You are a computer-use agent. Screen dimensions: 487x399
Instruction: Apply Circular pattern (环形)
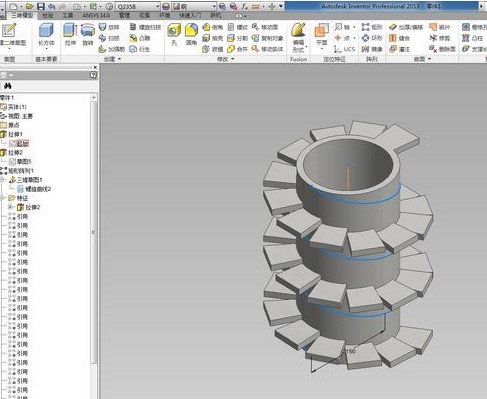pos(372,38)
